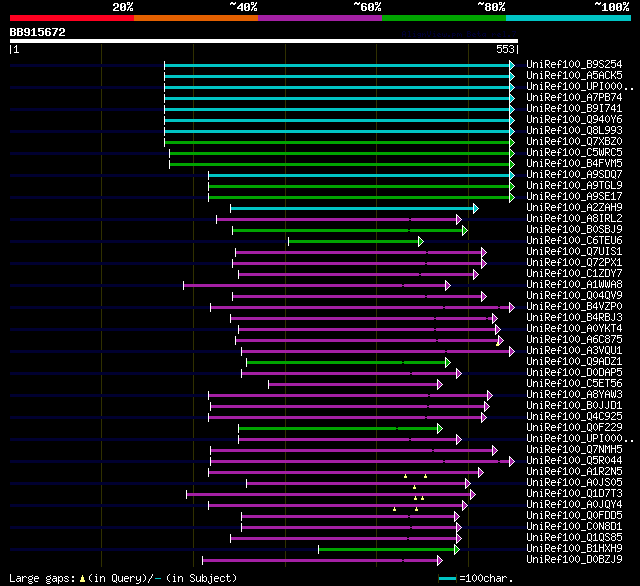Click the green arrowhead ending the B1HXH9 alignment
640x586 pixels.
pyautogui.click(x=457, y=550)
